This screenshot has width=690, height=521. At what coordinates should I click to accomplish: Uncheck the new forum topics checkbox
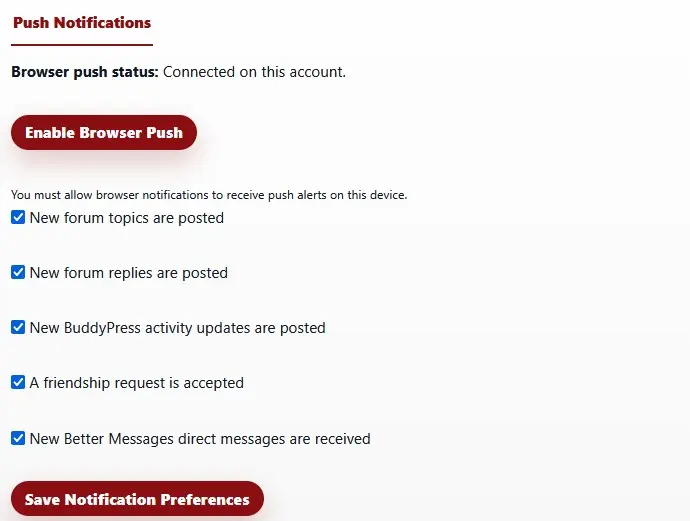pyautogui.click(x=18, y=217)
